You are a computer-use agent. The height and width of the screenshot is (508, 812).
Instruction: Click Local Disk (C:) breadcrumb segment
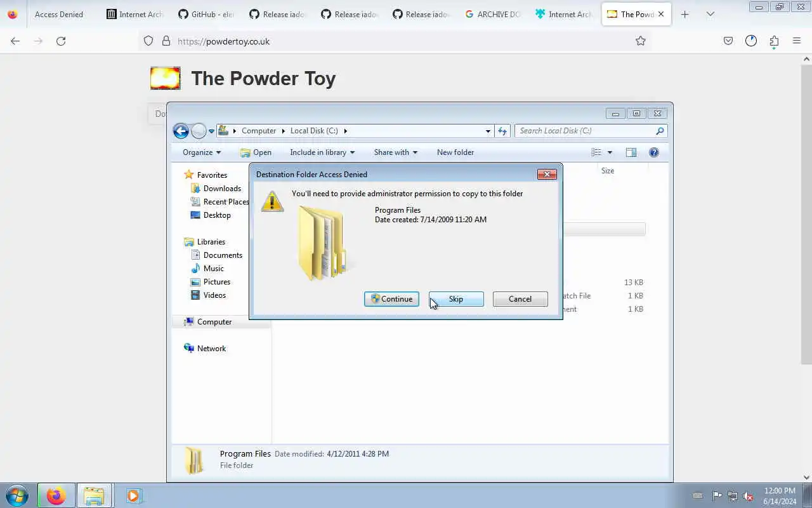[x=314, y=131]
